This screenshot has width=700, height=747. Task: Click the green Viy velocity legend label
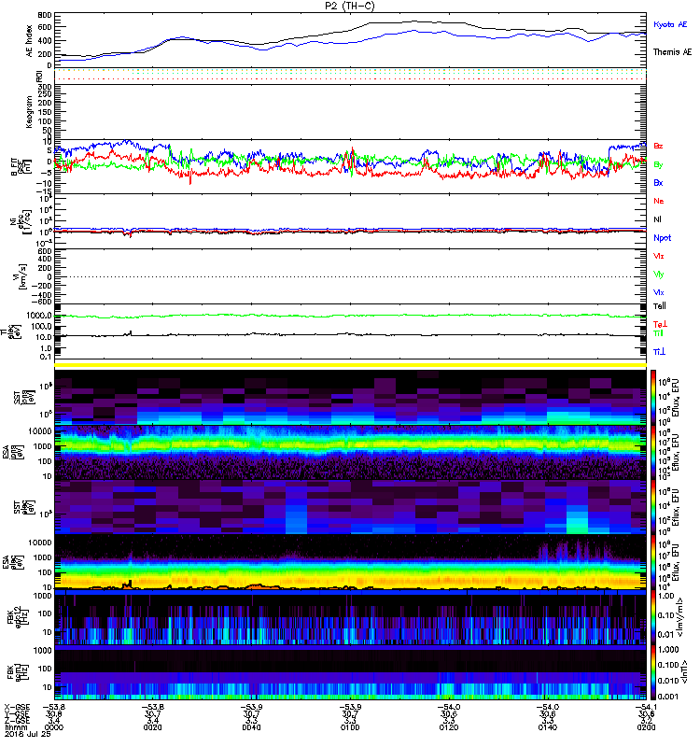(x=659, y=275)
